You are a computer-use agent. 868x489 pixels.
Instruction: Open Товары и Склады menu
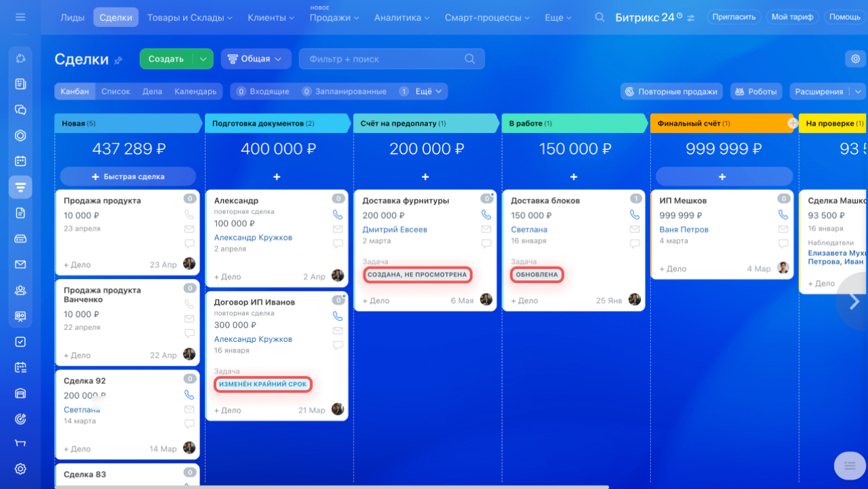pyautogui.click(x=189, y=18)
